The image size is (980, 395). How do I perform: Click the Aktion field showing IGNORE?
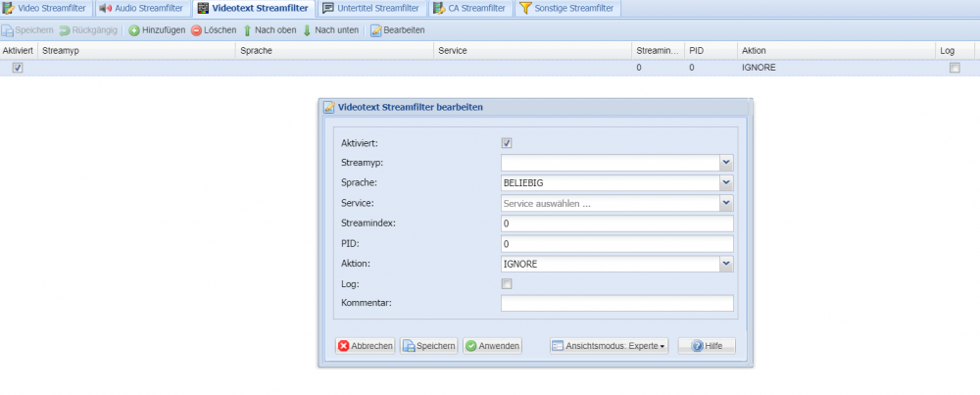click(610, 264)
